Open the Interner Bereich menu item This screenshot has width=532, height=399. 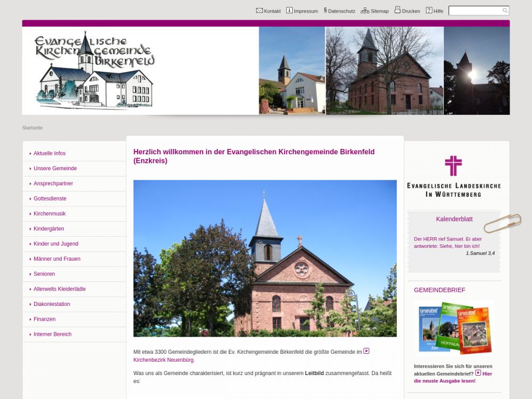click(52, 334)
